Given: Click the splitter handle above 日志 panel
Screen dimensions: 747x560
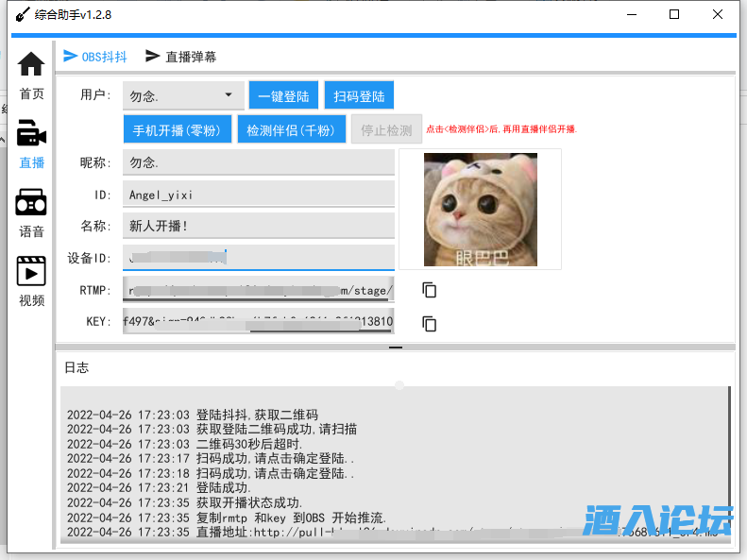Looking at the screenshot, I should click(x=396, y=348).
